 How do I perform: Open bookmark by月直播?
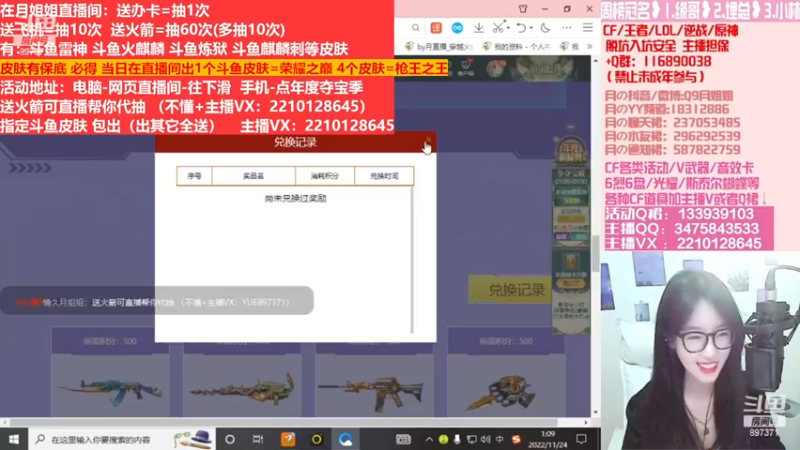point(438,46)
